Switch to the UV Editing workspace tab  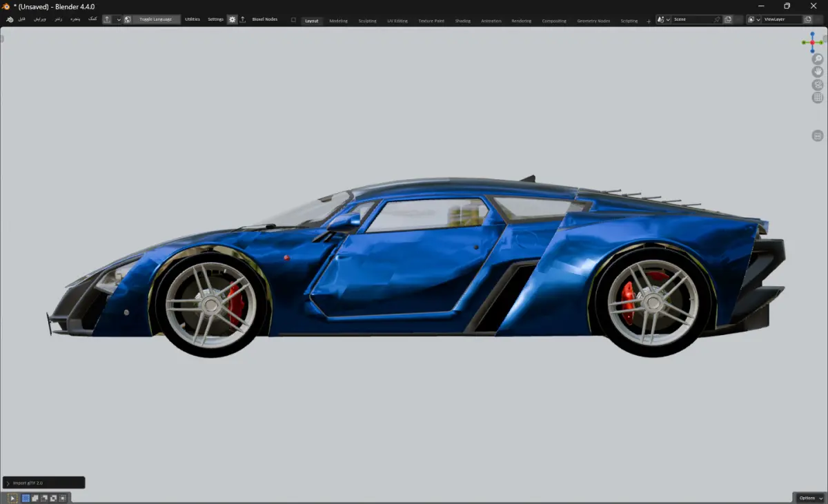397,21
